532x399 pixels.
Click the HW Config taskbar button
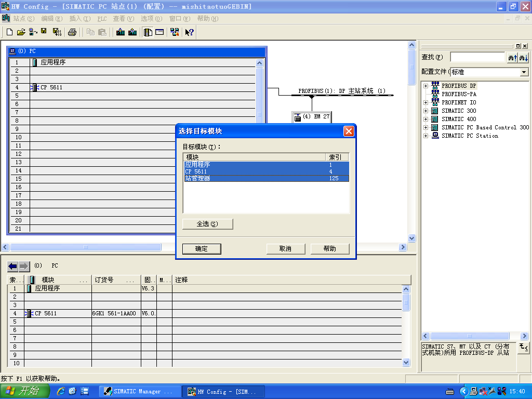222,392
